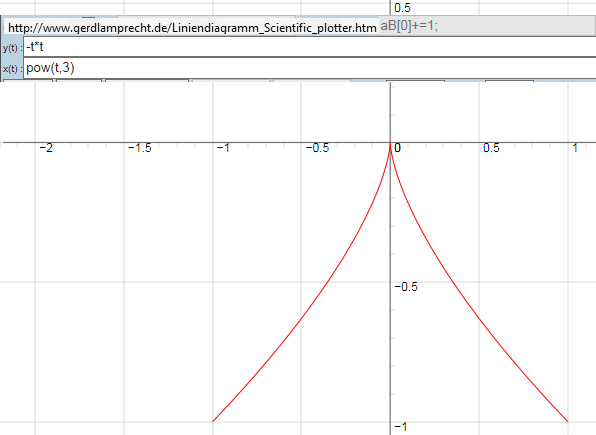Click the −0.5 label on the vertical axis

point(406,287)
